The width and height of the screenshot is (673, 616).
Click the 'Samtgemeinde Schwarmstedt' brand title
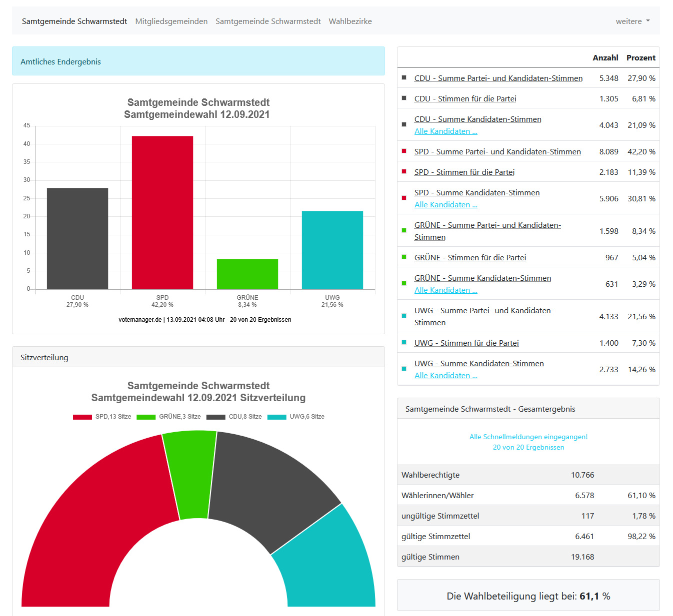click(x=74, y=21)
